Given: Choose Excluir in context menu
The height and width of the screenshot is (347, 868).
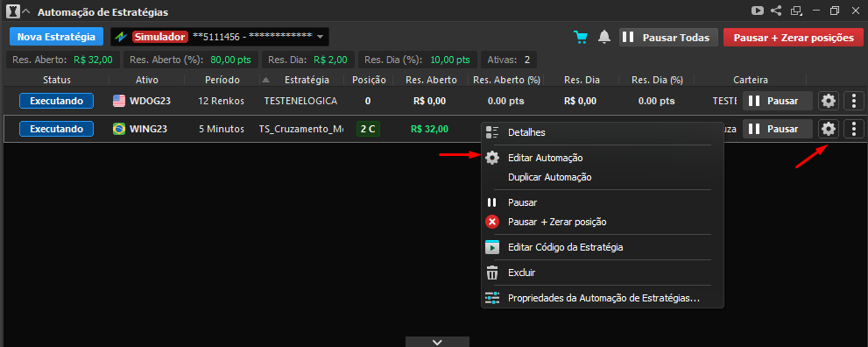Looking at the screenshot, I should [x=603, y=273].
